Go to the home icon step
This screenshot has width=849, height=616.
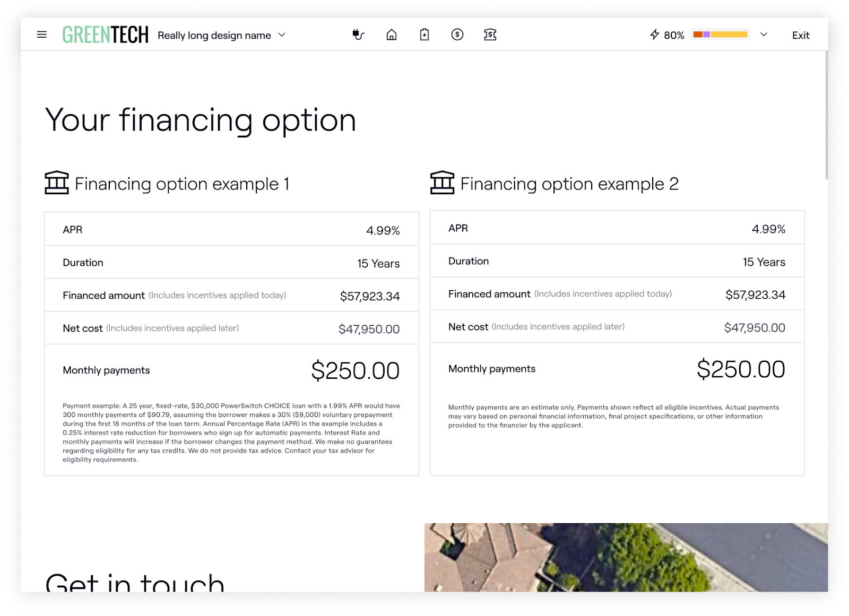tap(392, 35)
